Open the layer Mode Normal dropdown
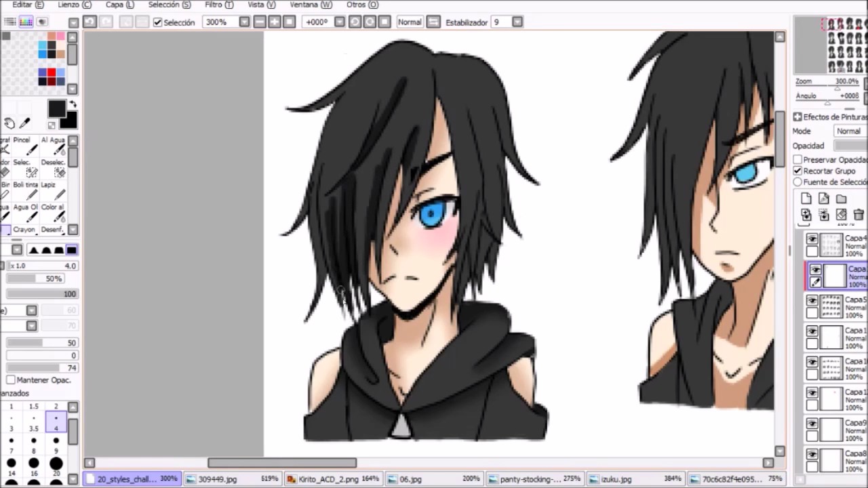This screenshot has height=488, width=868. (x=850, y=131)
